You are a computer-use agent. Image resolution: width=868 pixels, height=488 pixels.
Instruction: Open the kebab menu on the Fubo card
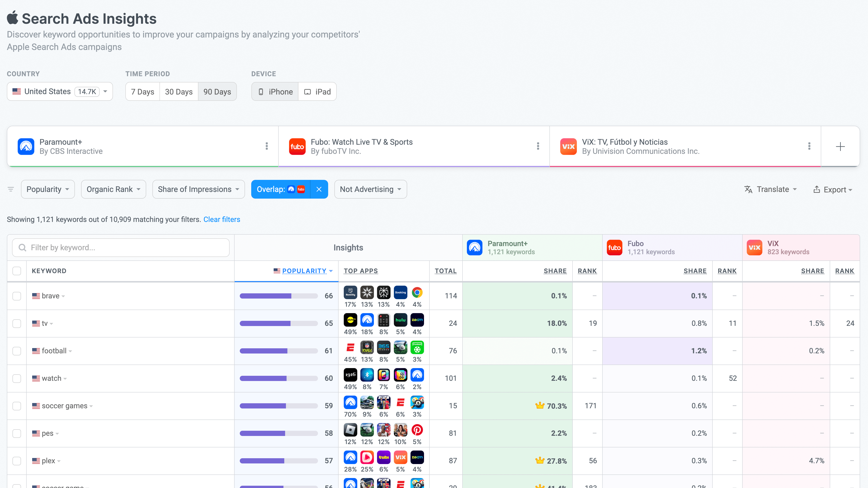[538, 146]
